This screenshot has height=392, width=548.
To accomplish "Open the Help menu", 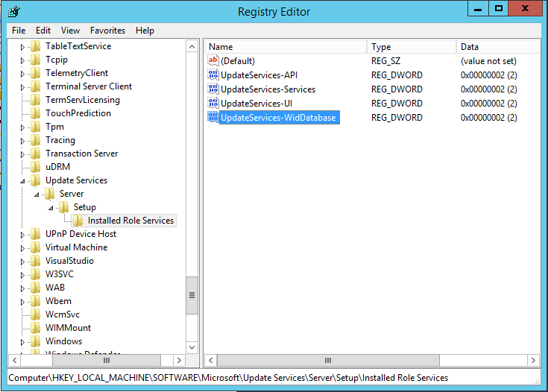I will coord(145,31).
